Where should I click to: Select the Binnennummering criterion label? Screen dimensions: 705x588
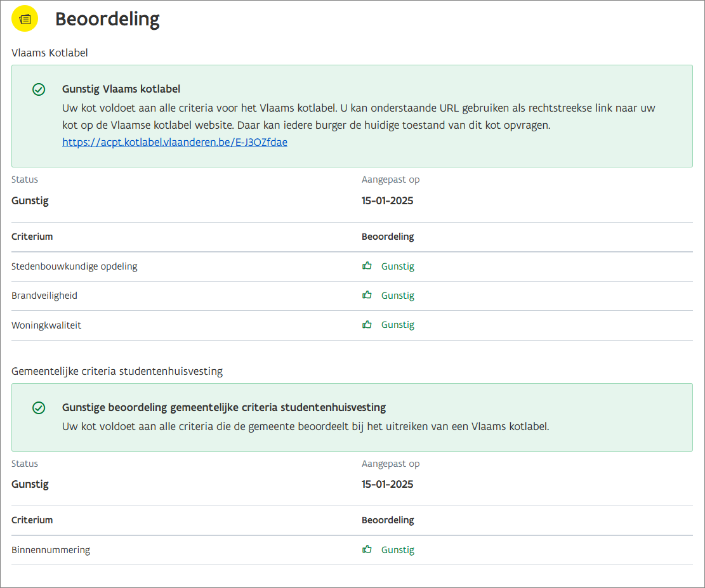click(x=51, y=550)
